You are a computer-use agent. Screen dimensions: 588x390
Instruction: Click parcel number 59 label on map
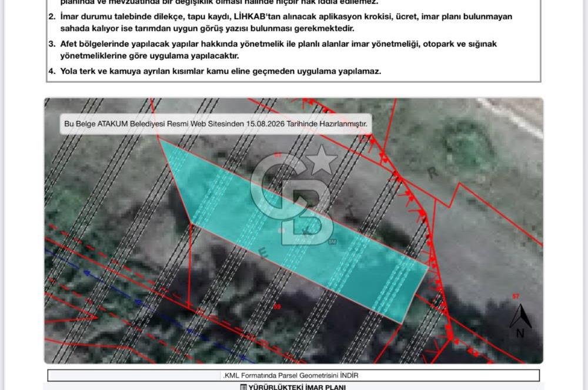(x=277, y=307)
